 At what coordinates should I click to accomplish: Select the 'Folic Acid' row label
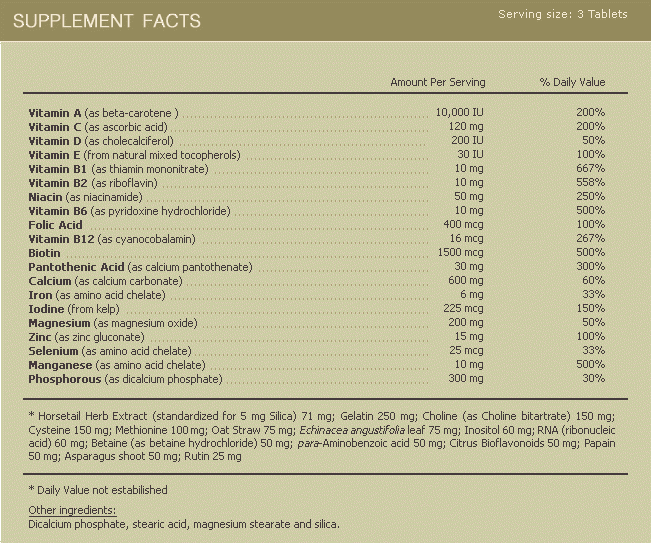(55, 225)
